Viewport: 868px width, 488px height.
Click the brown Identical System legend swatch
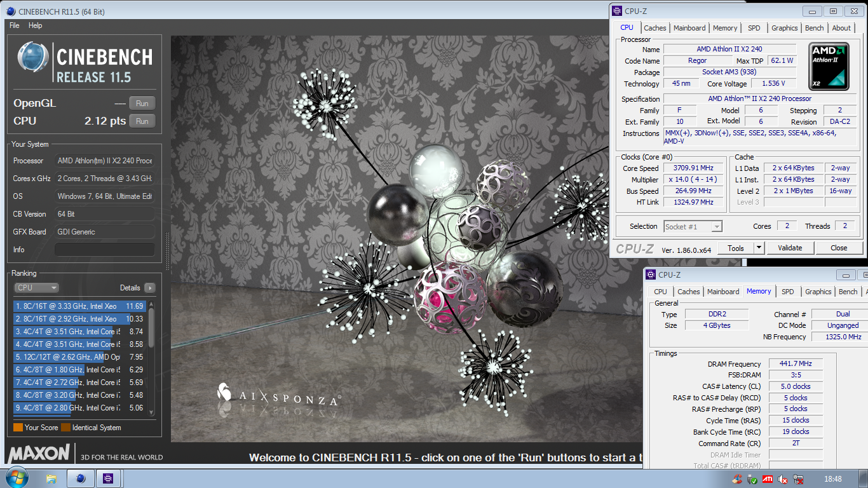[65, 428]
